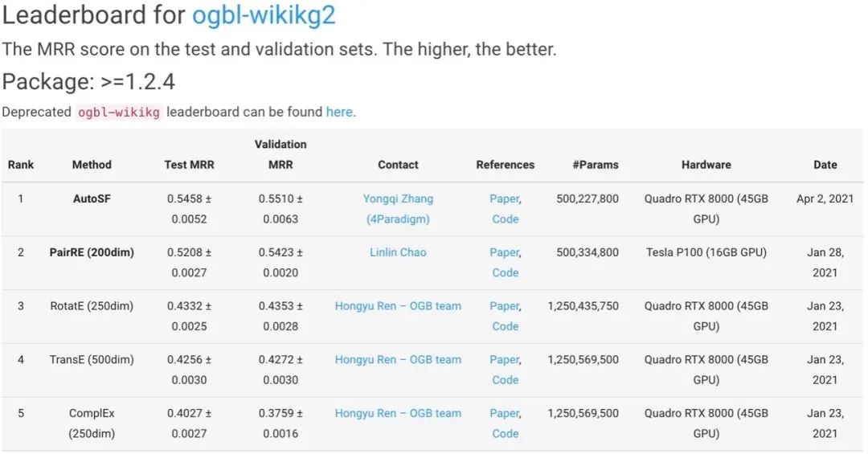Open Hongyu Ren contact for RotatE row
Image resolution: width=868 pixels, height=454 pixels.
coord(398,306)
